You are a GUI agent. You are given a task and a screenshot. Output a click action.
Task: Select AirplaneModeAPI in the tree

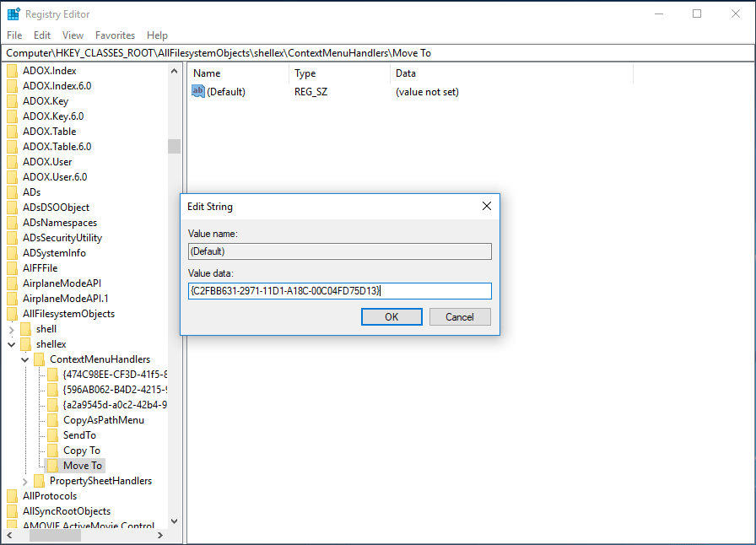(62, 283)
